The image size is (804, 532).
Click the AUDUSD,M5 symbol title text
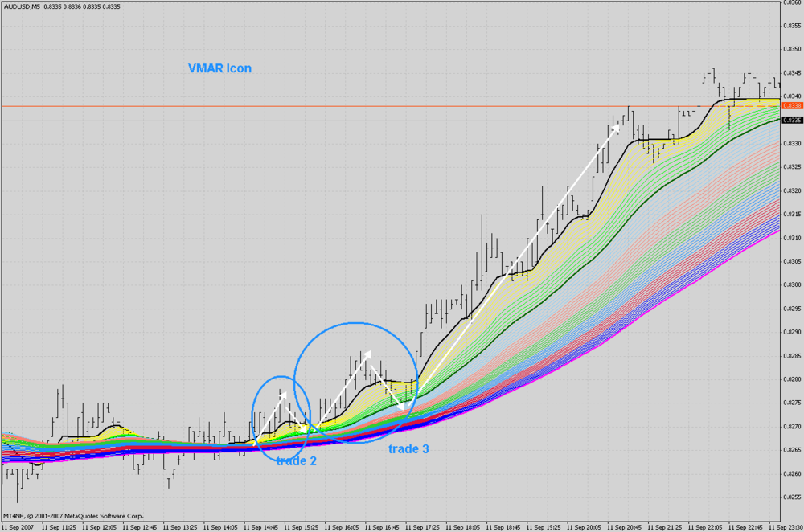22,6
